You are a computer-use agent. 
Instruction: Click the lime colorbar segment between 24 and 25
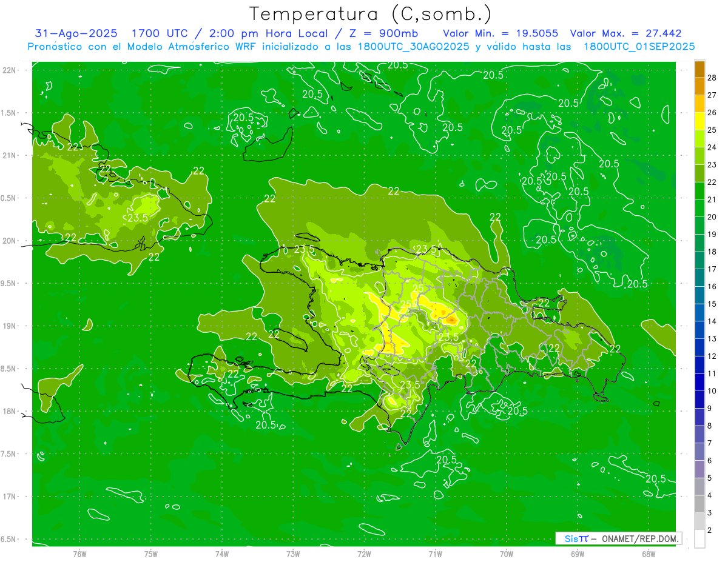pyautogui.click(x=699, y=139)
